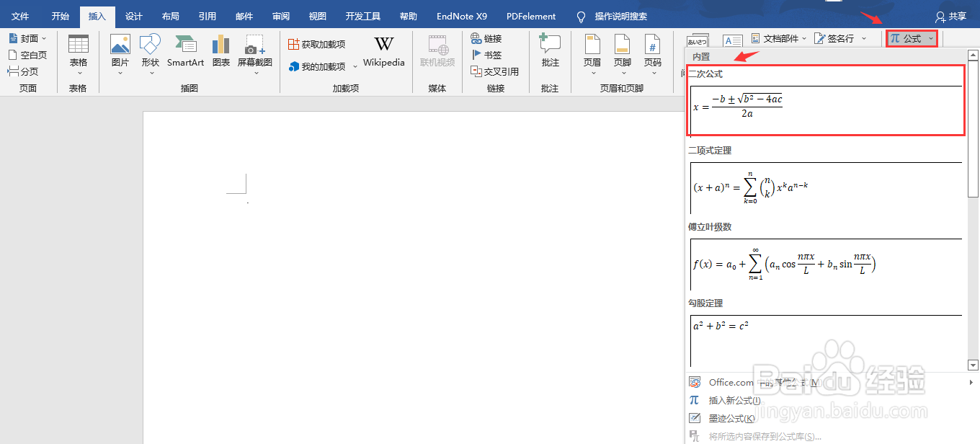
Task: Click the Pictures (图片) icon
Action: tap(120, 45)
